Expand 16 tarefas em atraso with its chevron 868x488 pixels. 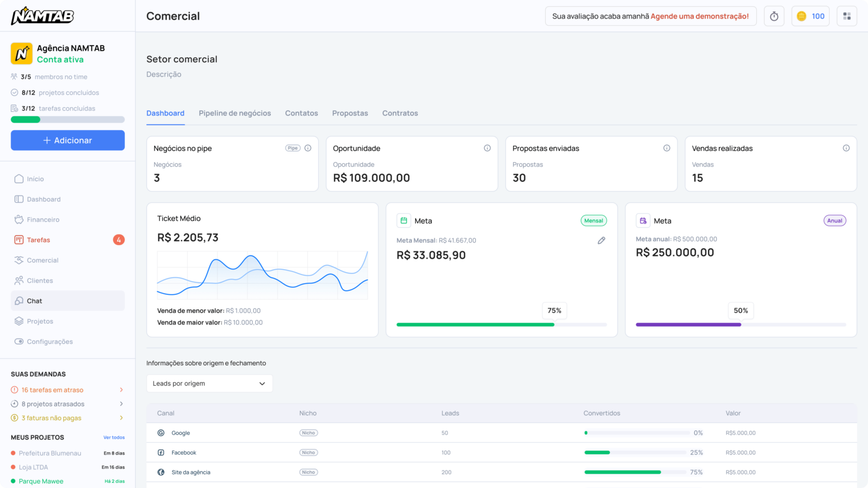tap(121, 390)
